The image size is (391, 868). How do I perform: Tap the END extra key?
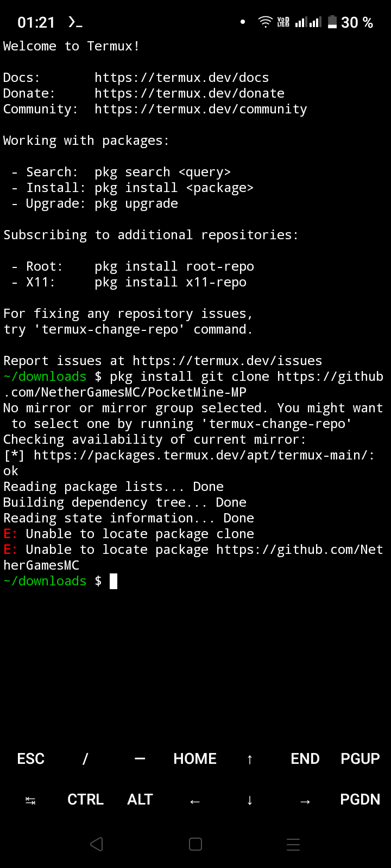305,758
